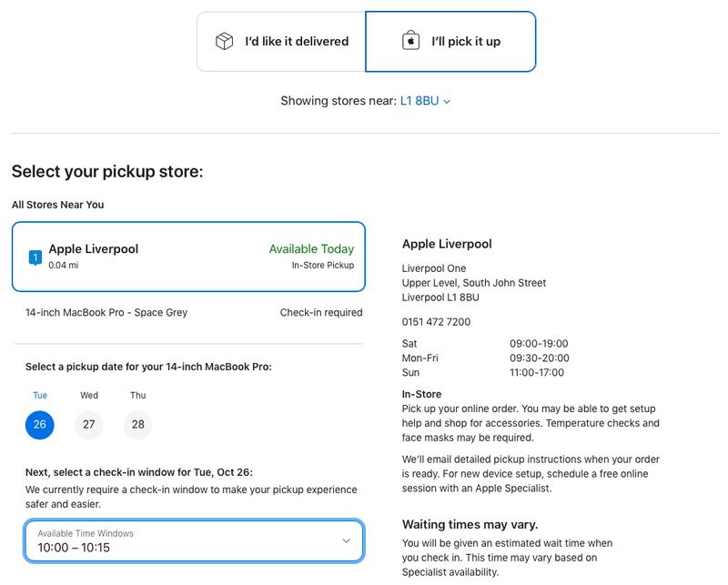This screenshot has width=728, height=585.
Task: Expand the chevron beside L1 8BU
Action: point(445,102)
